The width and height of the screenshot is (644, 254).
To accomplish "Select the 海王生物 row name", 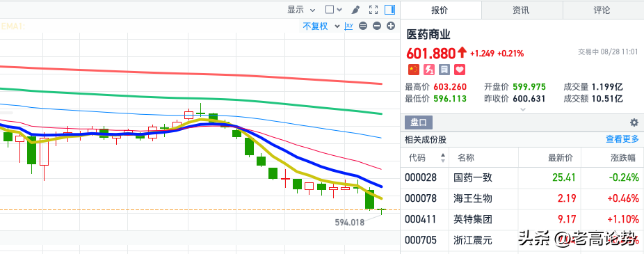I will (x=473, y=198).
